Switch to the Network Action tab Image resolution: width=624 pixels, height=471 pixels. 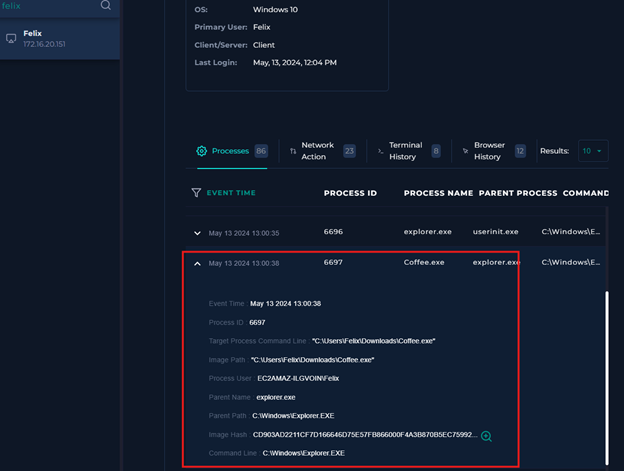pyautogui.click(x=318, y=151)
